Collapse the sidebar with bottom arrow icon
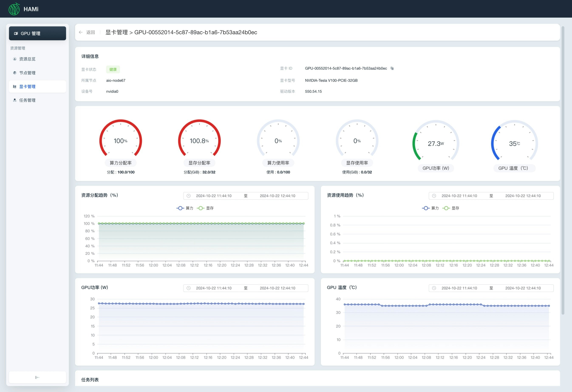The width and height of the screenshot is (572, 392). (x=37, y=377)
